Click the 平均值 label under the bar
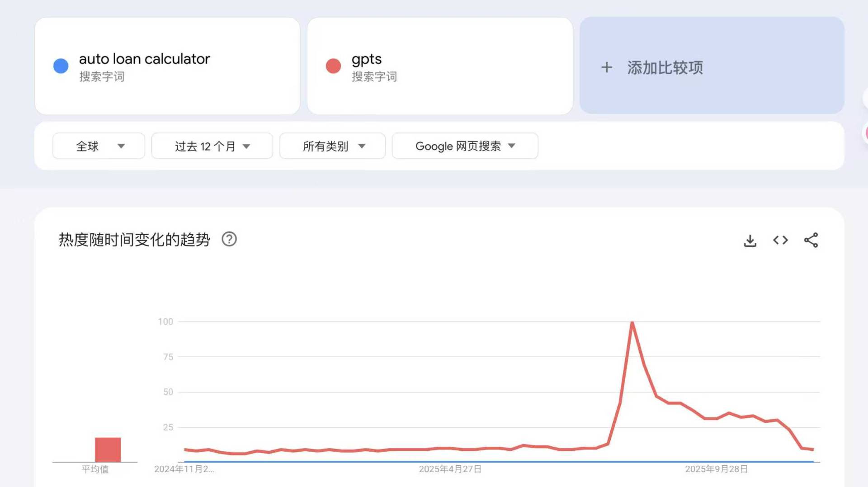Image resolution: width=868 pixels, height=487 pixels. [95, 469]
